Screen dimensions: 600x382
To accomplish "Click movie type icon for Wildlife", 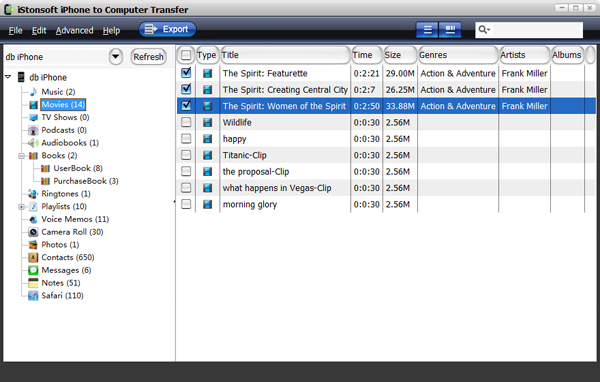I will (x=207, y=122).
